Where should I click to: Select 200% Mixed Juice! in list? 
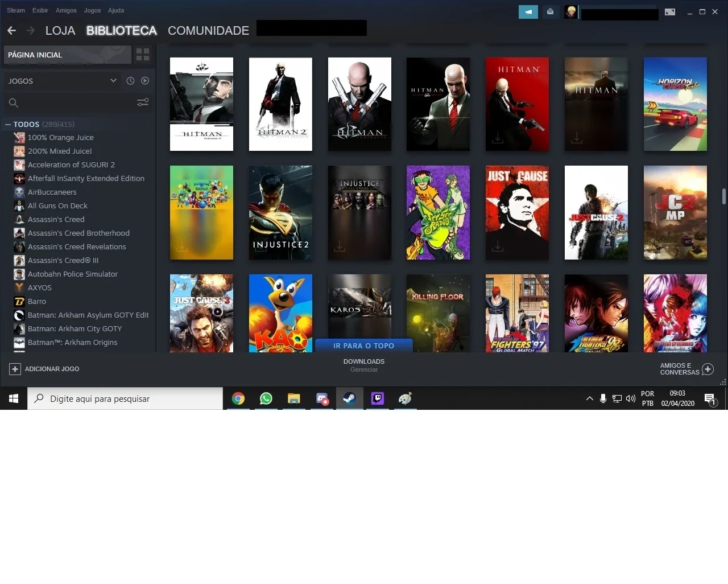[53, 151]
